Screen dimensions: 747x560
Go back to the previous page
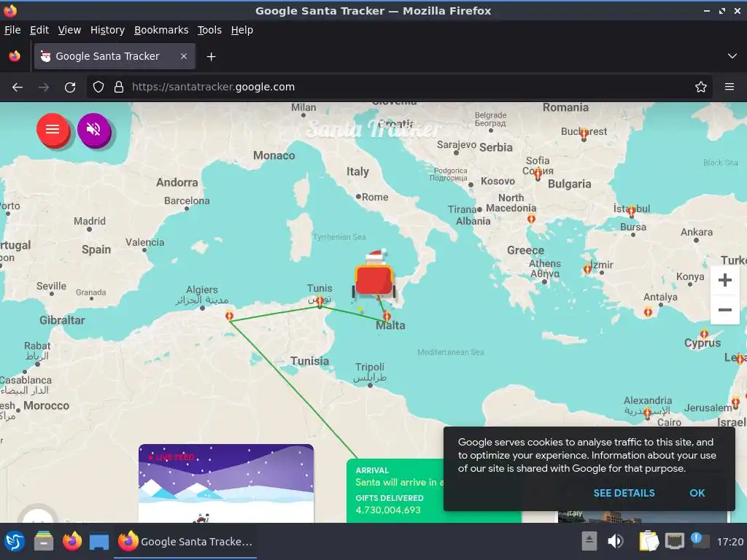(18, 87)
